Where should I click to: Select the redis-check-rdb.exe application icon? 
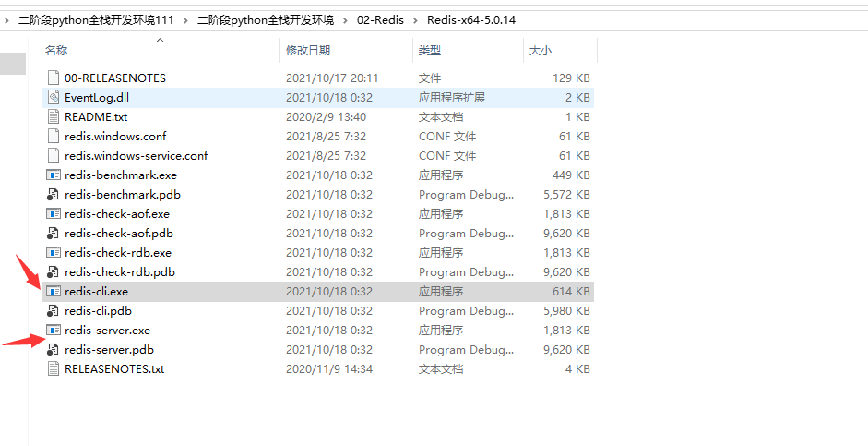tap(54, 253)
